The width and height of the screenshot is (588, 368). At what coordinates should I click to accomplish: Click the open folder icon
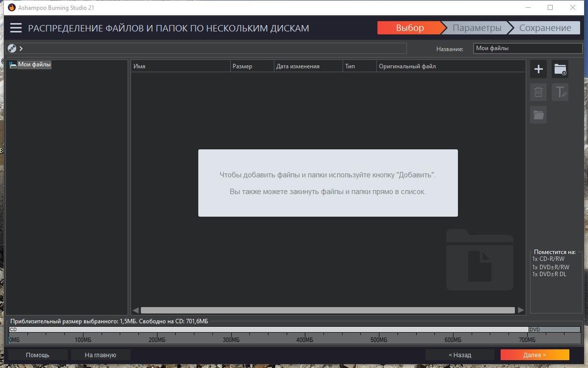click(538, 115)
